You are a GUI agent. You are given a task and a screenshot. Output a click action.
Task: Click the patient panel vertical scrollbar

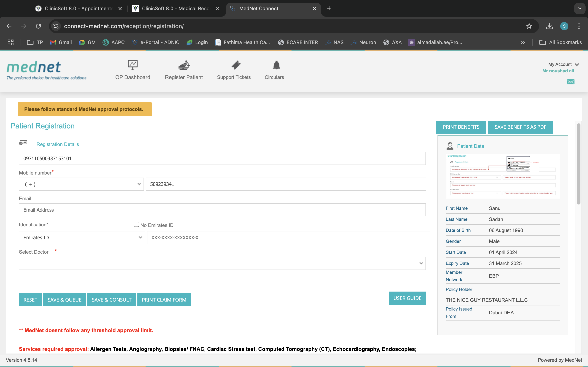click(x=579, y=164)
